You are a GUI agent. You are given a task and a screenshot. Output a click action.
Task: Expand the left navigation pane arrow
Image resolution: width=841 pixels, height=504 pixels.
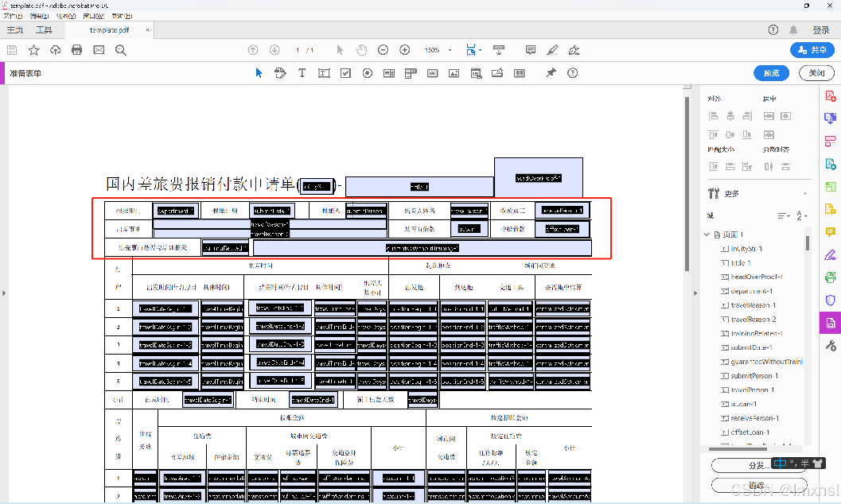[x=4, y=293]
